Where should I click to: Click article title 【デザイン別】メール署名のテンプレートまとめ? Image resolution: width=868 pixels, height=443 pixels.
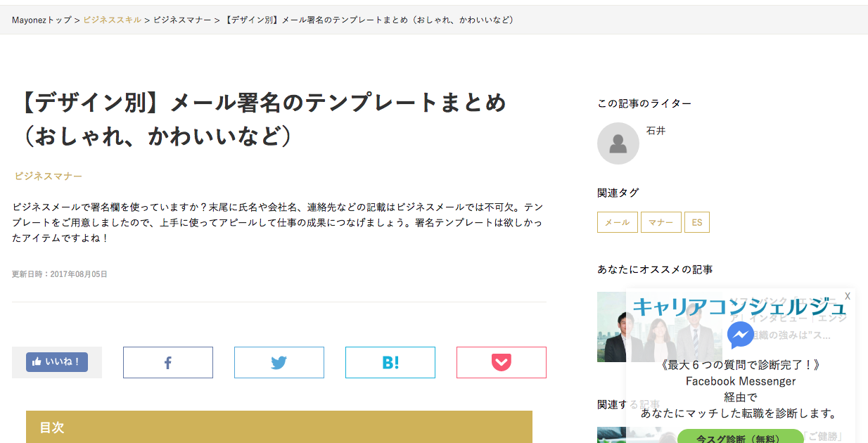point(260,120)
